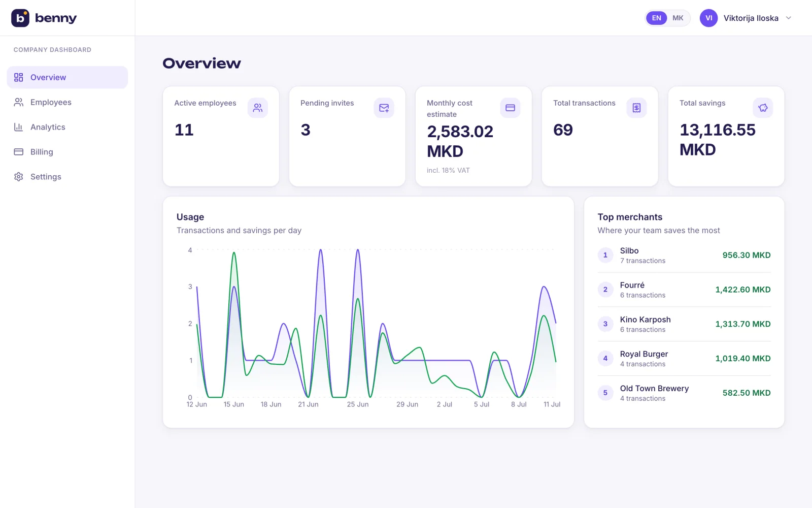
Task: Click the benny logo icon
Action: point(20,18)
